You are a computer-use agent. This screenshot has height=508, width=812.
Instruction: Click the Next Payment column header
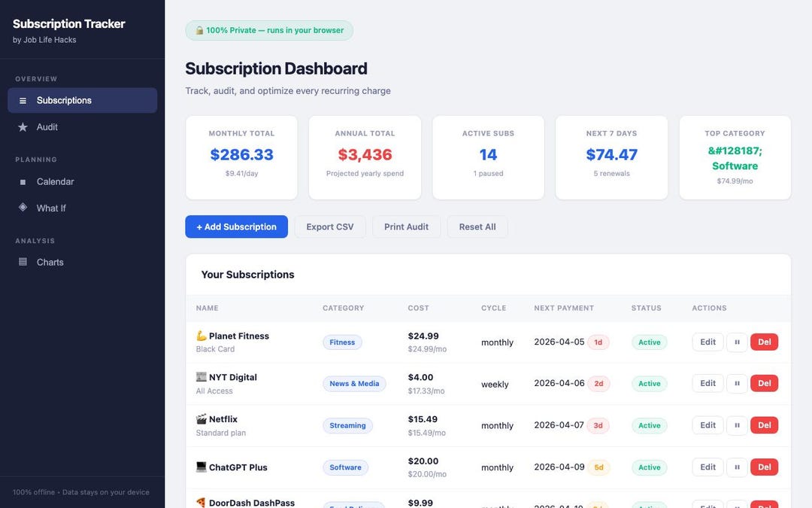pos(564,308)
